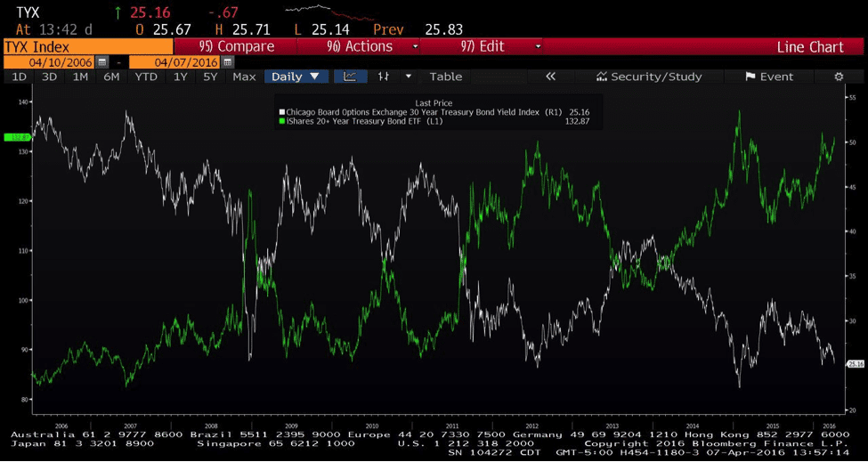868x462 pixels.
Task: Edit the start date field 04/10/2006
Action: (x=50, y=62)
